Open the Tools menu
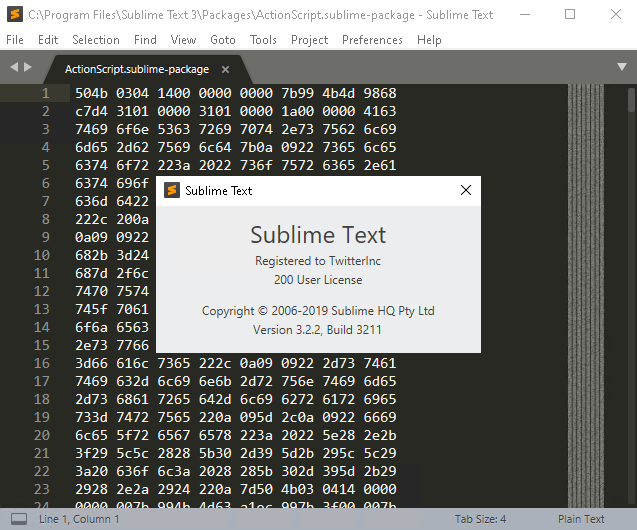This screenshot has width=637, height=530. (263, 40)
